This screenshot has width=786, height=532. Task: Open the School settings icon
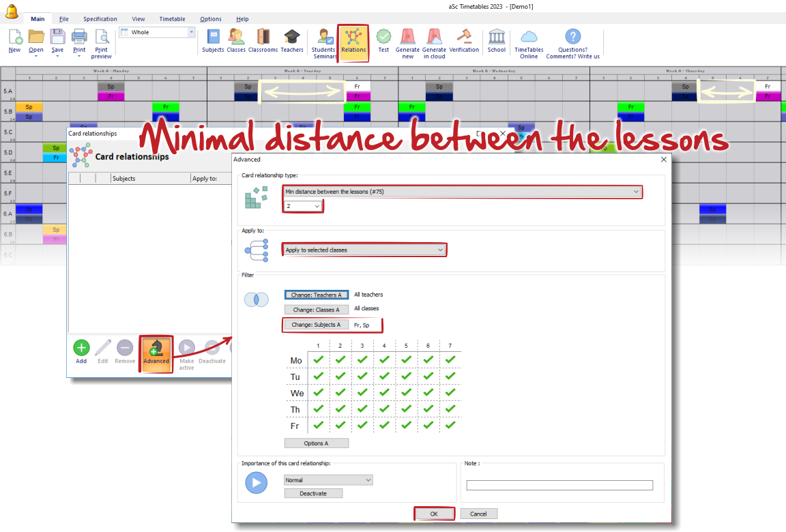[x=497, y=37]
